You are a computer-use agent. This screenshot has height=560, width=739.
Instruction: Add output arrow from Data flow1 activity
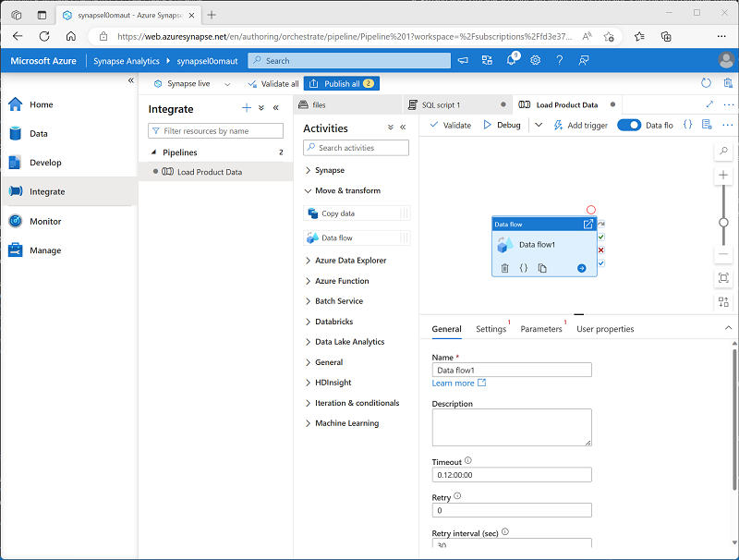click(582, 268)
